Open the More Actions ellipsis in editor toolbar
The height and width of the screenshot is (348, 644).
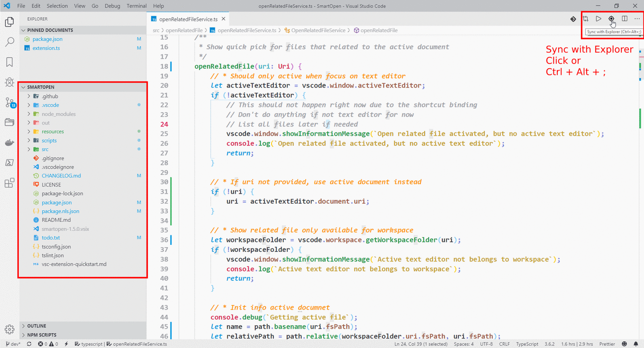[x=637, y=19]
